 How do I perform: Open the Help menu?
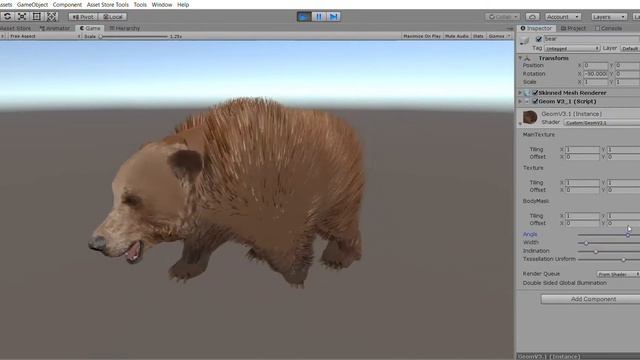tap(183, 4)
